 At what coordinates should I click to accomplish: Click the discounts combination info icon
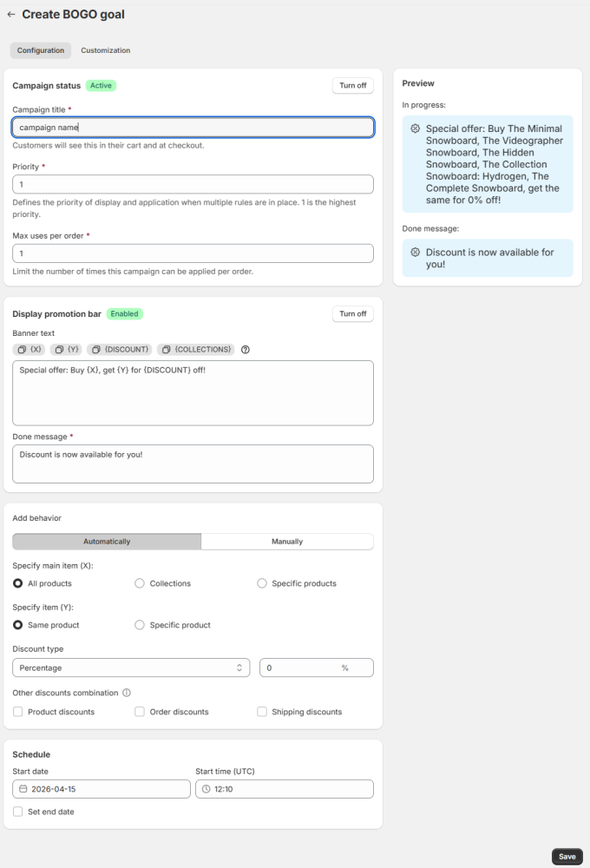click(127, 693)
